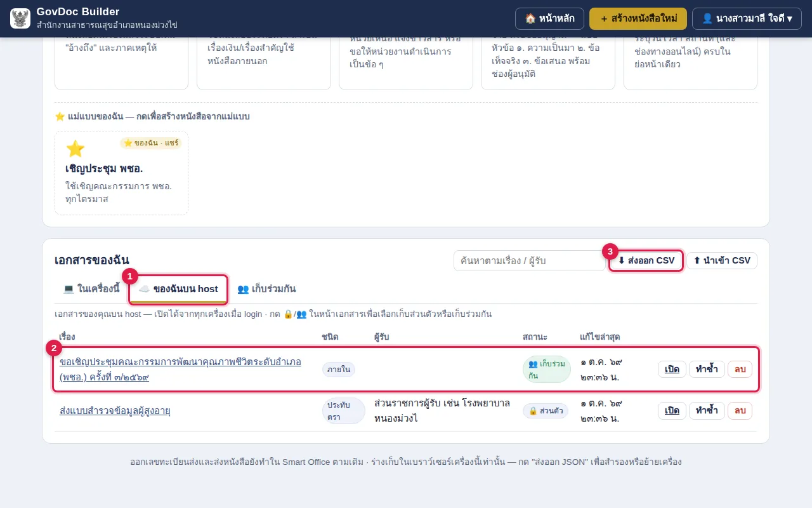812x508 pixels.
Task: Open the เชิญประชุม พชอ. template card
Action: 121,173
